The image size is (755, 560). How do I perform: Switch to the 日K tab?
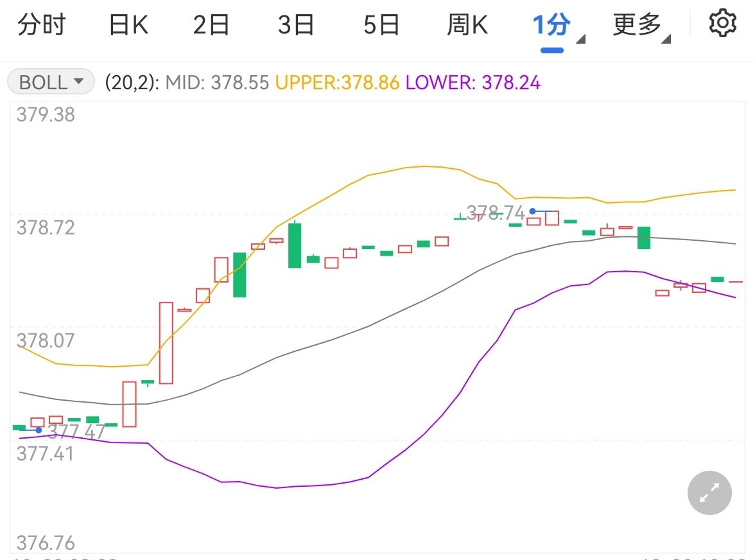pos(128,24)
